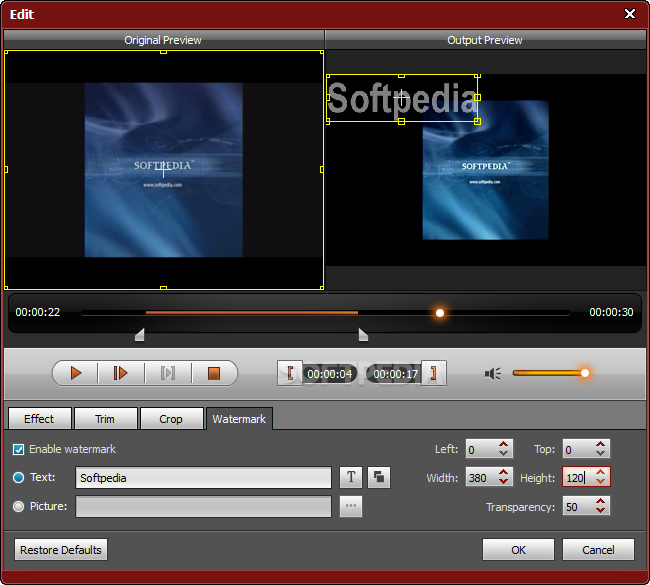
Task: Select the Picture watermark radio button
Action: click(18, 506)
